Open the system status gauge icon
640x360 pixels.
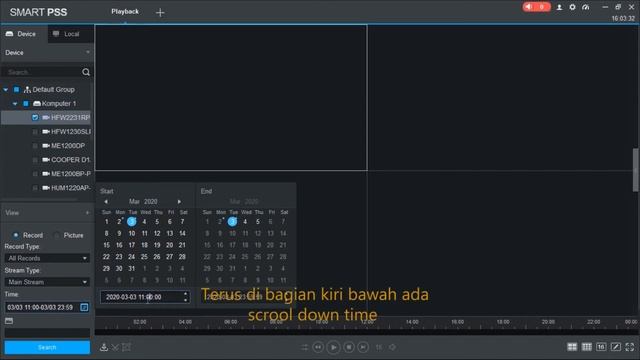pyautogui.click(x=586, y=7)
